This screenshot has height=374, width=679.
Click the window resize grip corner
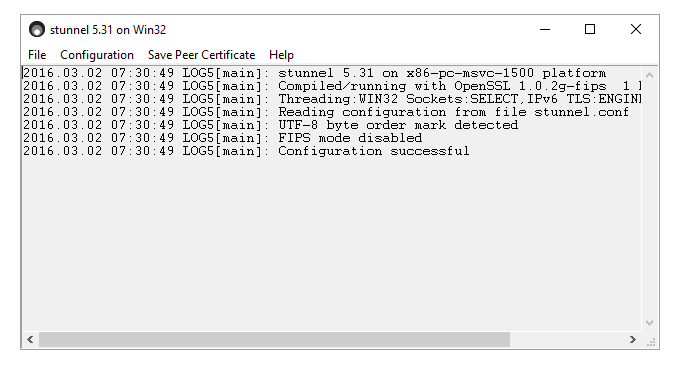coord(650,342)
